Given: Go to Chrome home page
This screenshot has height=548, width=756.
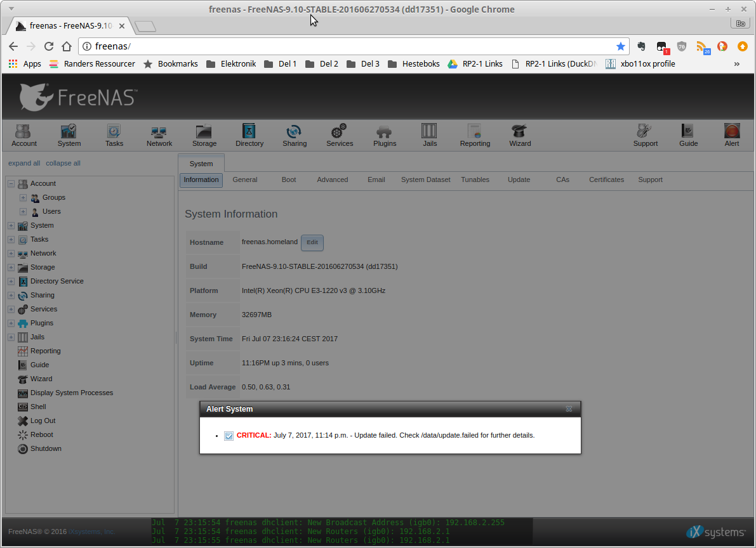Looking at the screenshot, I should point(67,46).
